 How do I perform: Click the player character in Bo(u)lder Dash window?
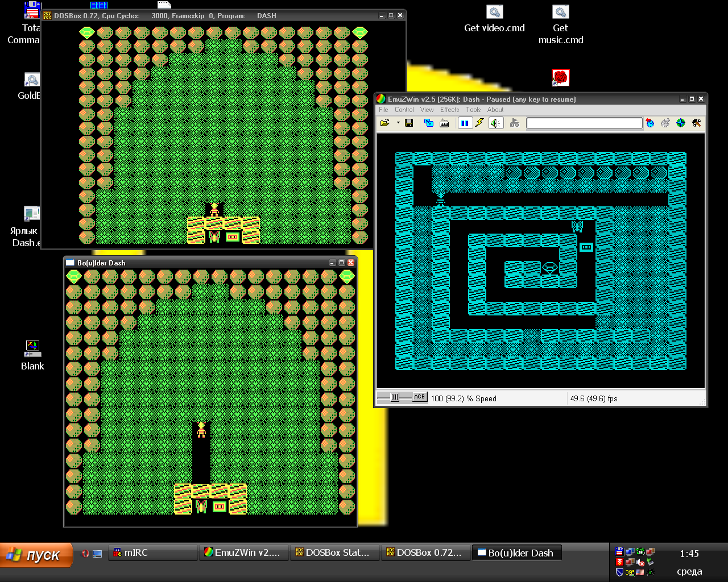[x=201, y=430]
